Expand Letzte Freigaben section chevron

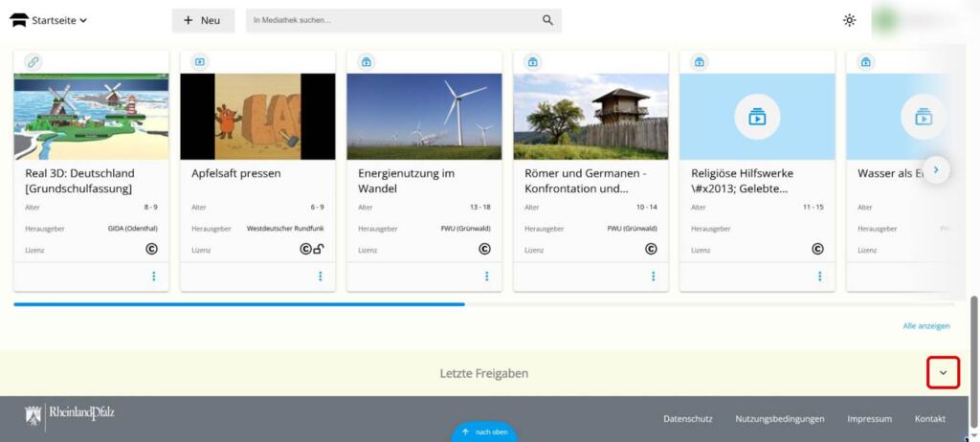pos(943,372)
